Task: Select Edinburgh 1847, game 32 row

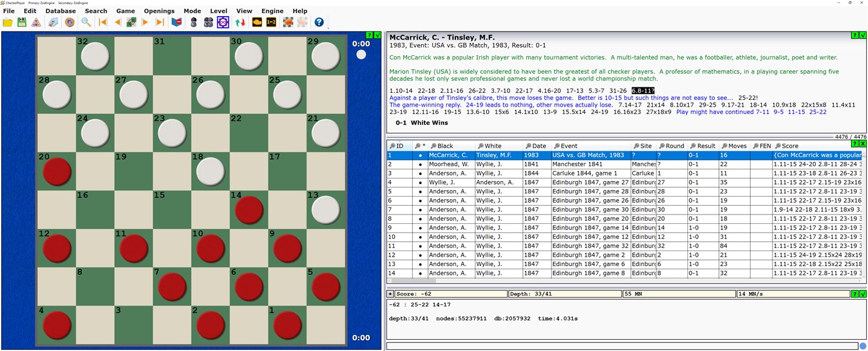Action: pos(625,246)
